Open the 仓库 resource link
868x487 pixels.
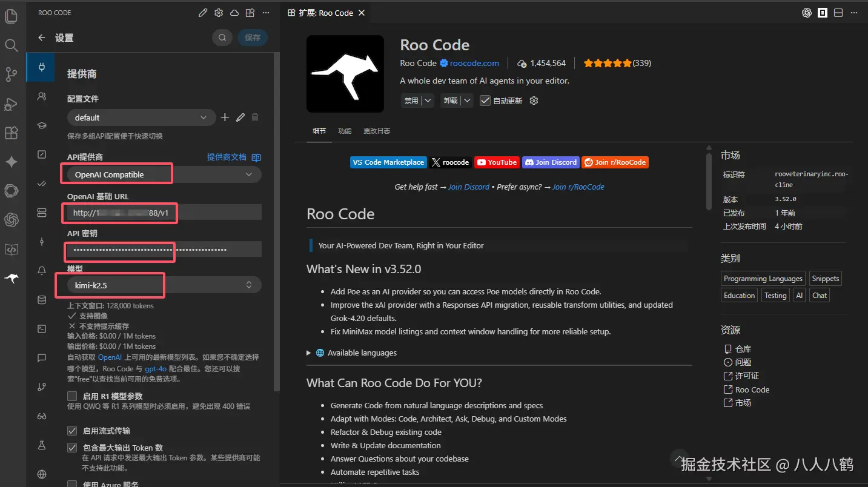click(738, 349)
